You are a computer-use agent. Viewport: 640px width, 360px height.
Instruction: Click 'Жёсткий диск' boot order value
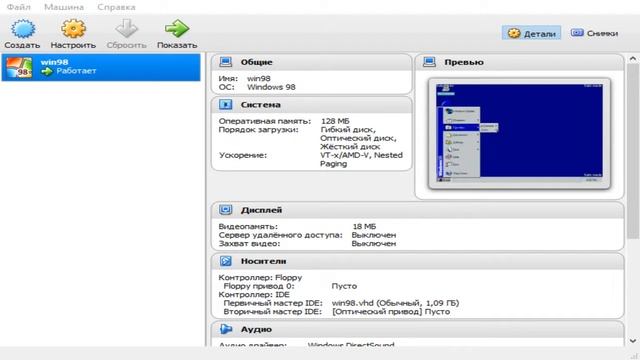pyautogui.click(x=350, y=147)
